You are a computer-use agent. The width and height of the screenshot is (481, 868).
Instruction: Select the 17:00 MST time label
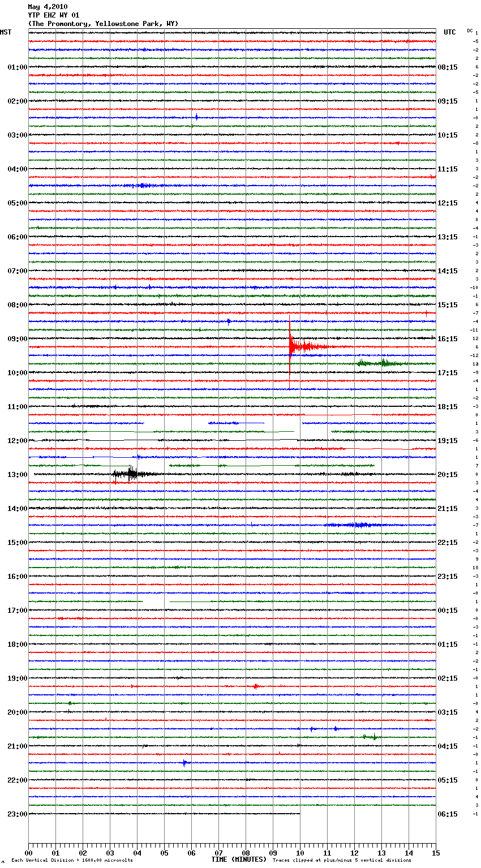tap(18, 611)
